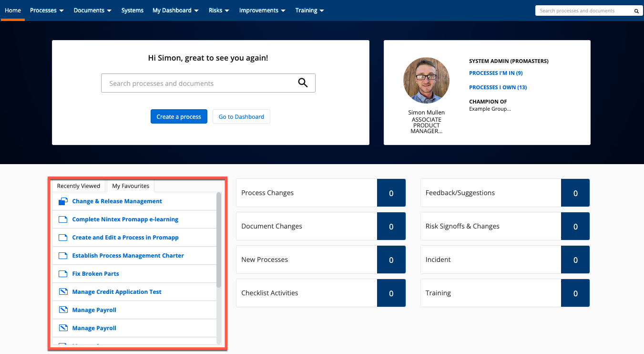Click the icon beside Manage Credit Application Test
The width and height of the screenshot is (644, 354).
(63, 292)
